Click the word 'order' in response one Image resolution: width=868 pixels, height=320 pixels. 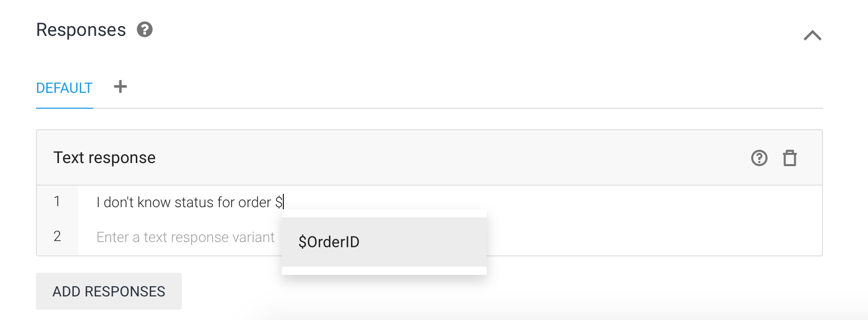point(255,202)
